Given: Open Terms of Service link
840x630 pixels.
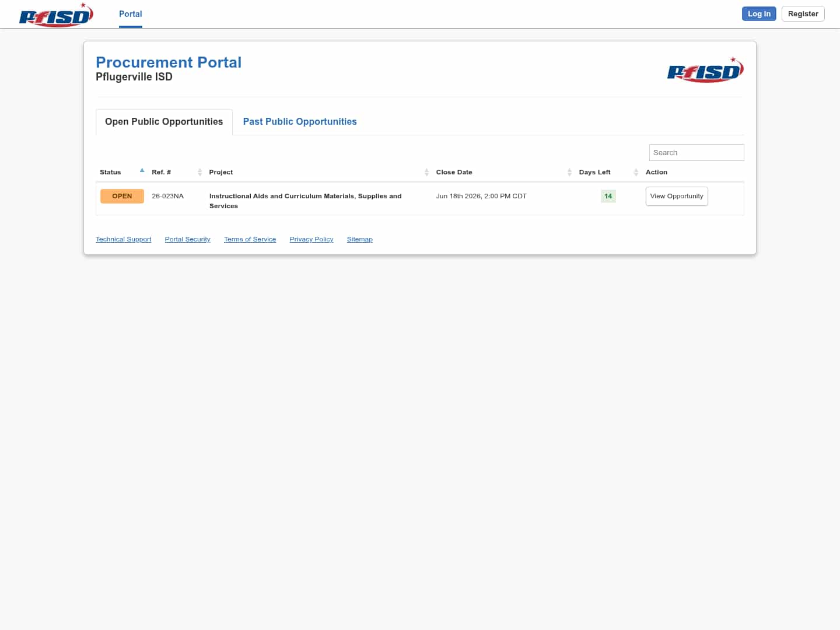Looking at the screenshot, I should [x=250, y=239].
